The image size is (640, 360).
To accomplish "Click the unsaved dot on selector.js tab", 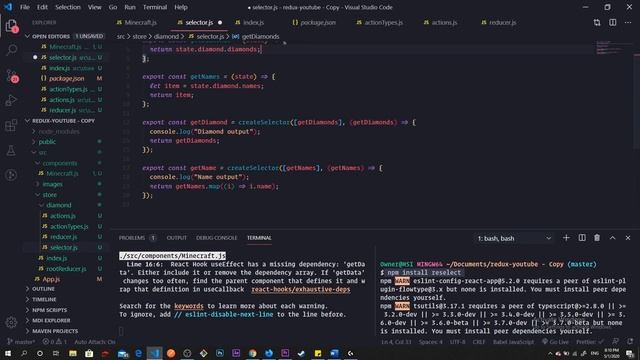I will pyautogui.click(x=220, y=23).
